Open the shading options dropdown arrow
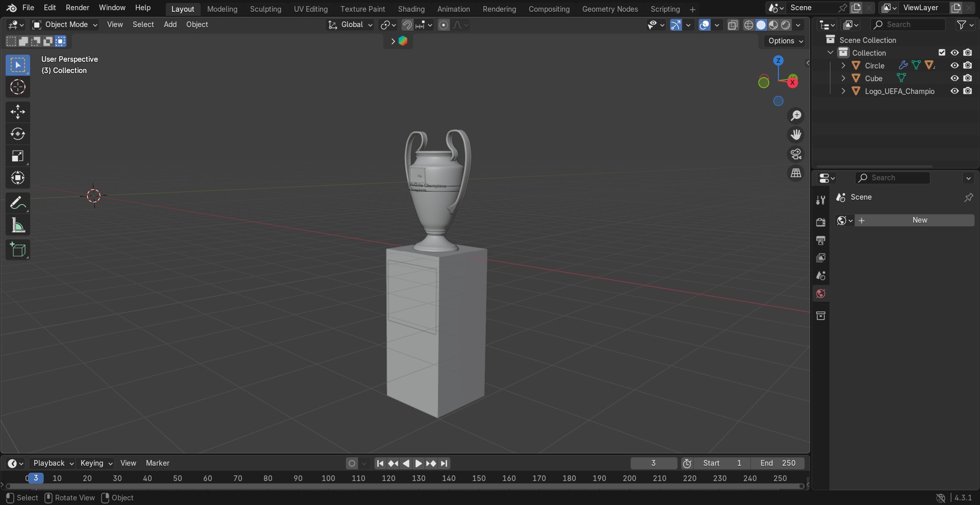Image resolution: width=980 pixels, height=505 pixels. pos(798,25)
